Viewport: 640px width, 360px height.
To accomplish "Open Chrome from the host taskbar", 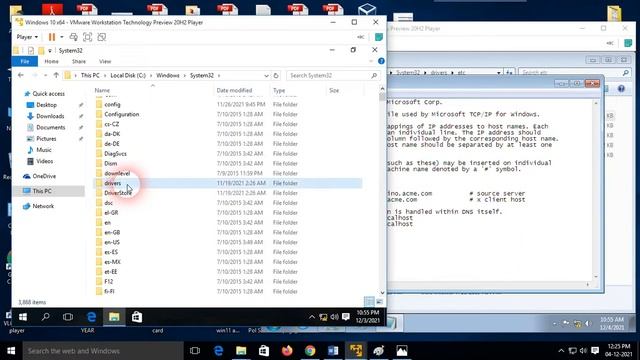I will pos(310,351).
